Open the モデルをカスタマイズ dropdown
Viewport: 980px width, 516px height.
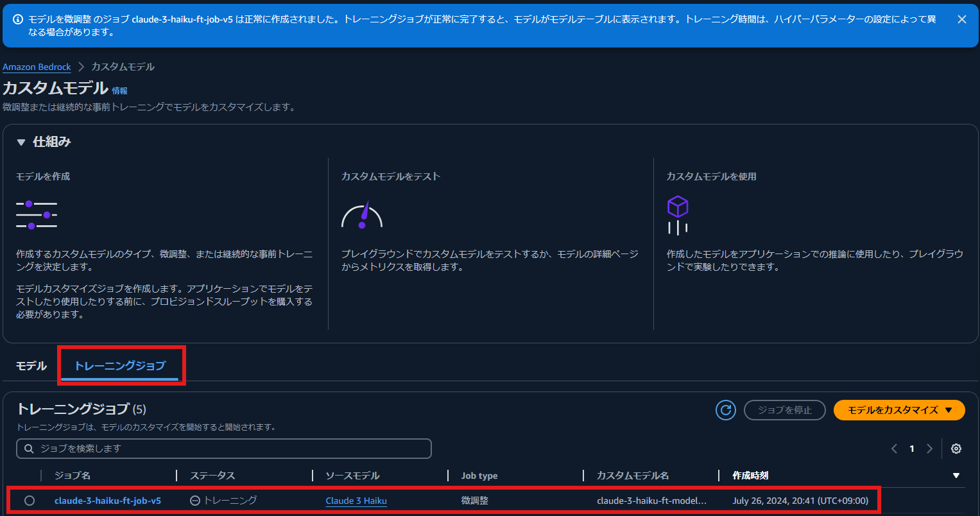(898, 410)
